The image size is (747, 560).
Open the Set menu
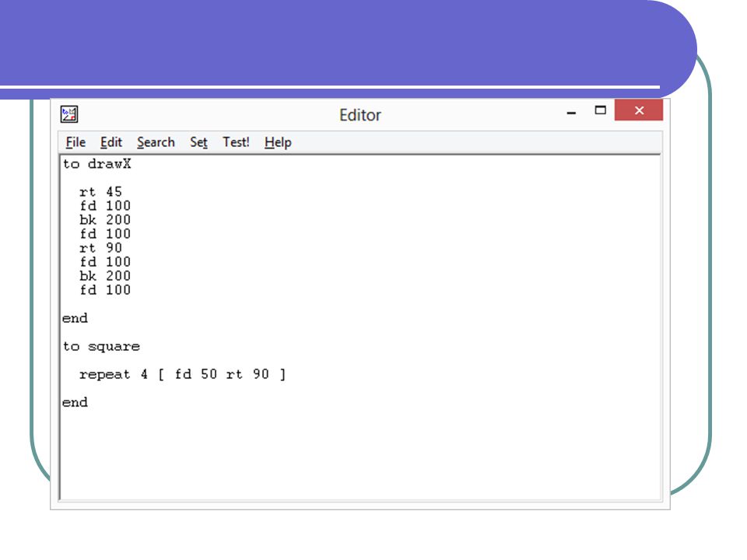(198, 142)
